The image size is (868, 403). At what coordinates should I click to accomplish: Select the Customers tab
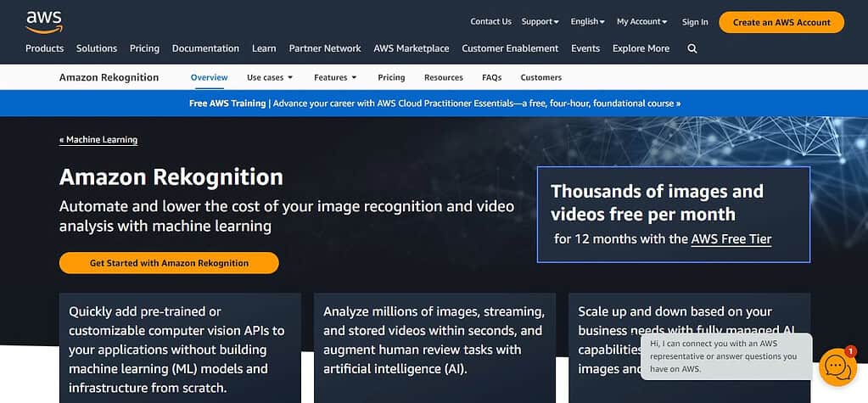point(540,77)
